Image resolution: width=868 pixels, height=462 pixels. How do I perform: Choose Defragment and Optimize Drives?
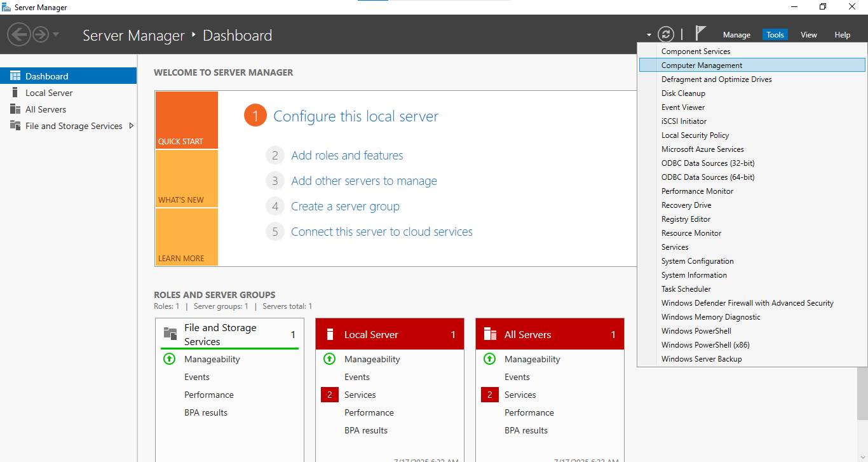(752, 79)
